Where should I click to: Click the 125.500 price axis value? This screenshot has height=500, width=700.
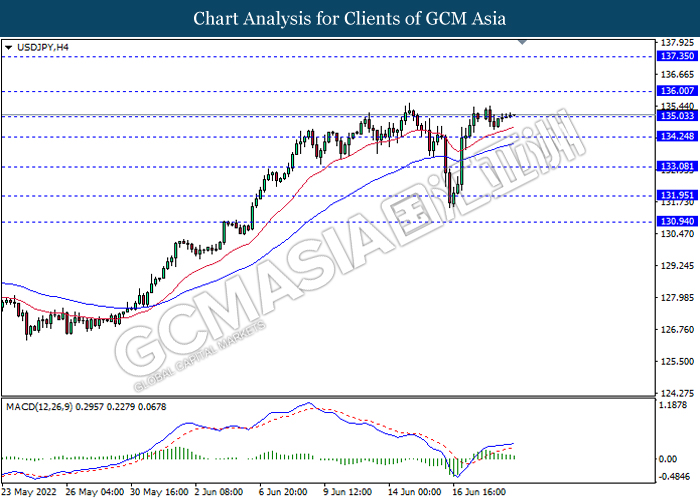(677, 361)
